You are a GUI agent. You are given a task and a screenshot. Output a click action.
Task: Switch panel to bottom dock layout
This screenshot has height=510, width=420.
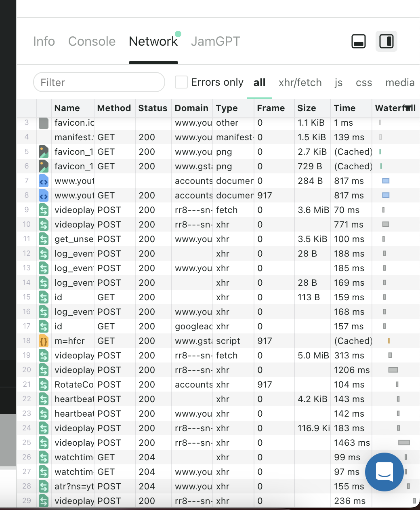[359, 41]
